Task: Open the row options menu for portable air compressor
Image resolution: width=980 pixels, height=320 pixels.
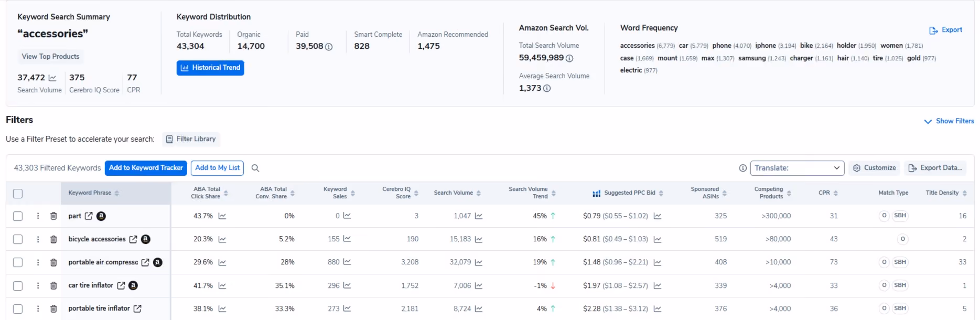Action: click(x=38, y=262)
